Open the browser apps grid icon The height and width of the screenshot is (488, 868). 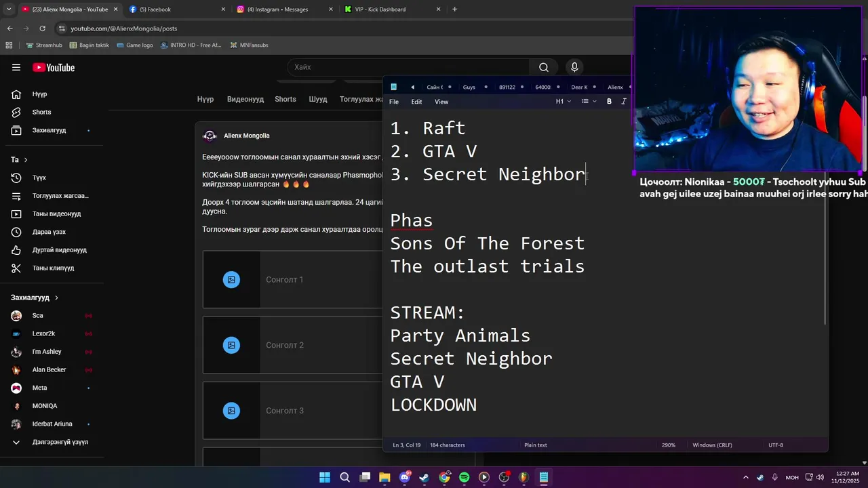9,45
